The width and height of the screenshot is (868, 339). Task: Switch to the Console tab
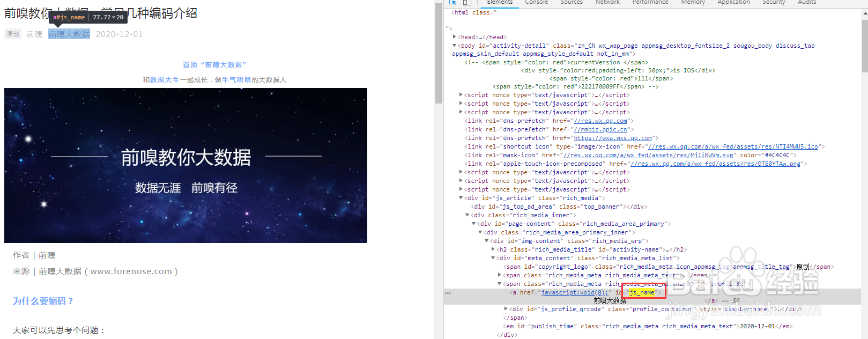click(x=536, y=3)
